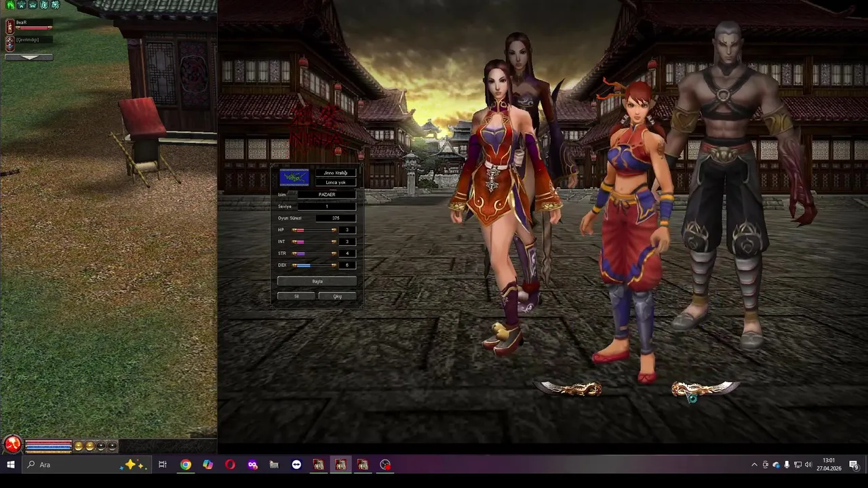Click the first gold quickslot coin

pos(79,446)
